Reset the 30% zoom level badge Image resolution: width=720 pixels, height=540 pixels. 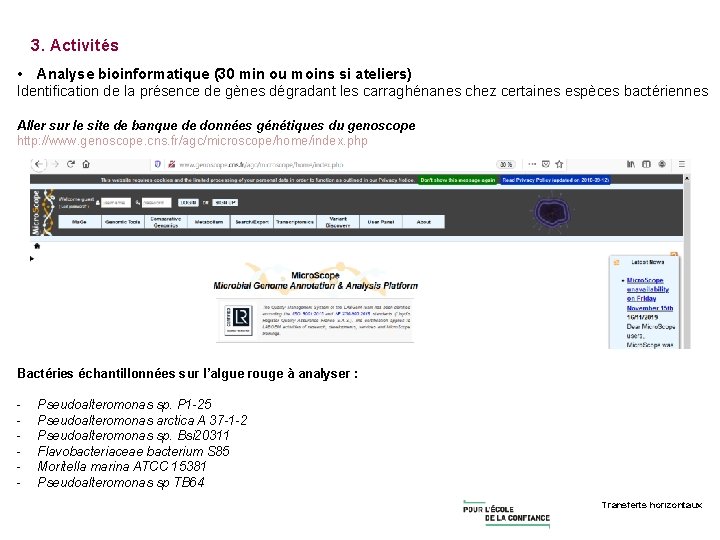pyautogui.click(x=506, y=164)
